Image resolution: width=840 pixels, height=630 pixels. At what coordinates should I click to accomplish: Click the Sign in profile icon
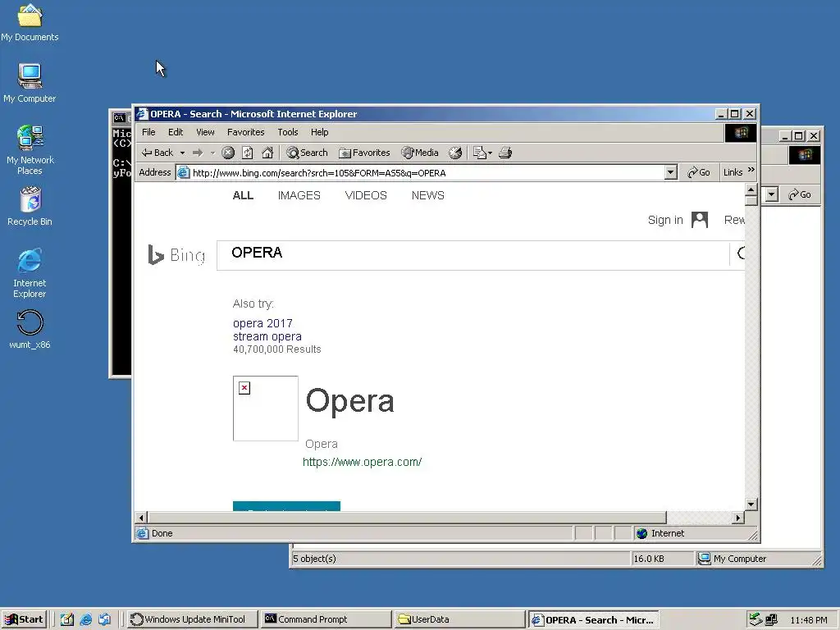[x=700, y=220]
